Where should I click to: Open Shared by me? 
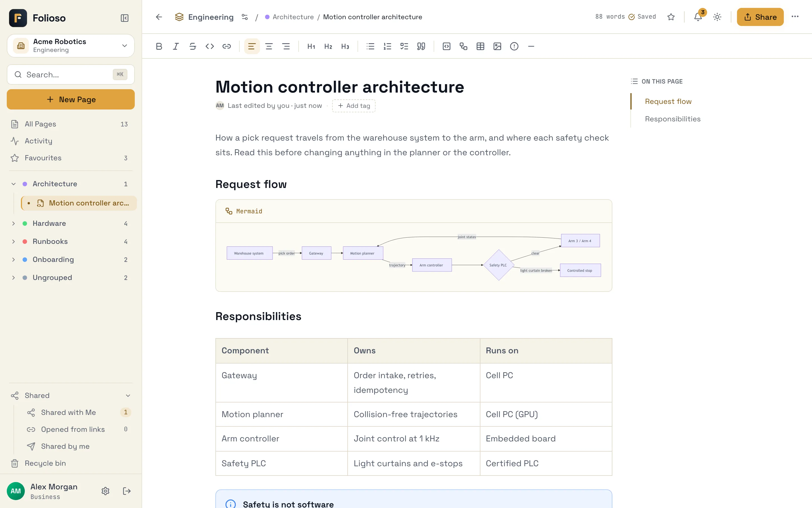click(x=79, y=446)
